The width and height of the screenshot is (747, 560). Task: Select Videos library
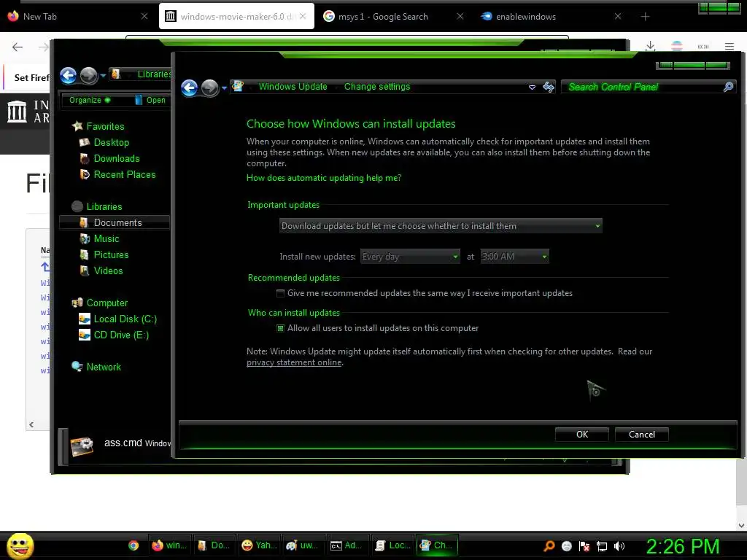coord(108,271)
